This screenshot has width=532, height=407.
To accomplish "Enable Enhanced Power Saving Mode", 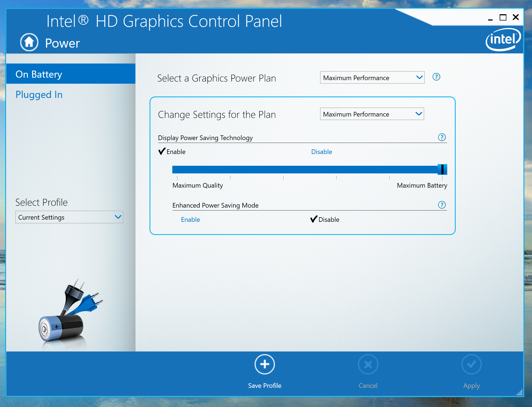I will 190,220.
